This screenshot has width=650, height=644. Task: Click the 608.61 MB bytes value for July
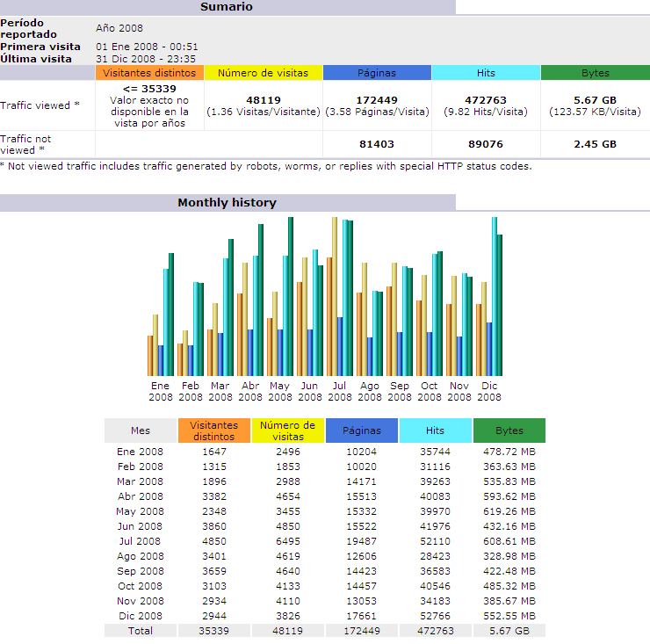click(509, 541)
